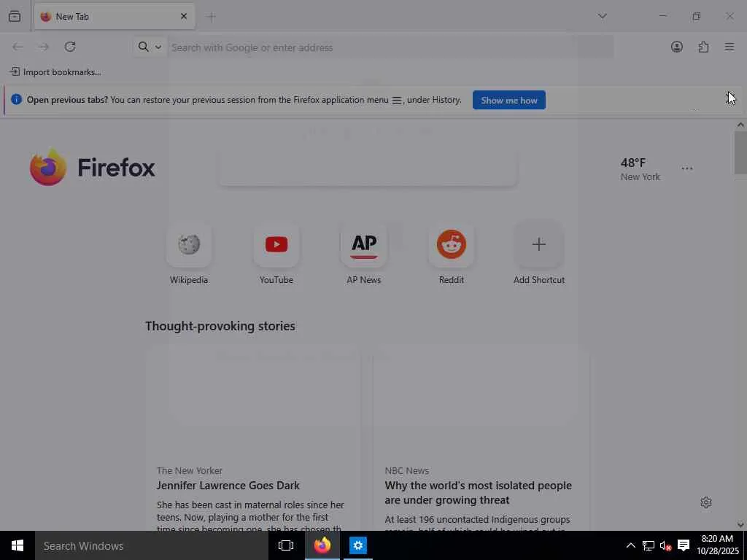Close the New Tab tab
The height and width of the screenshot is (560, 747).
184,16
